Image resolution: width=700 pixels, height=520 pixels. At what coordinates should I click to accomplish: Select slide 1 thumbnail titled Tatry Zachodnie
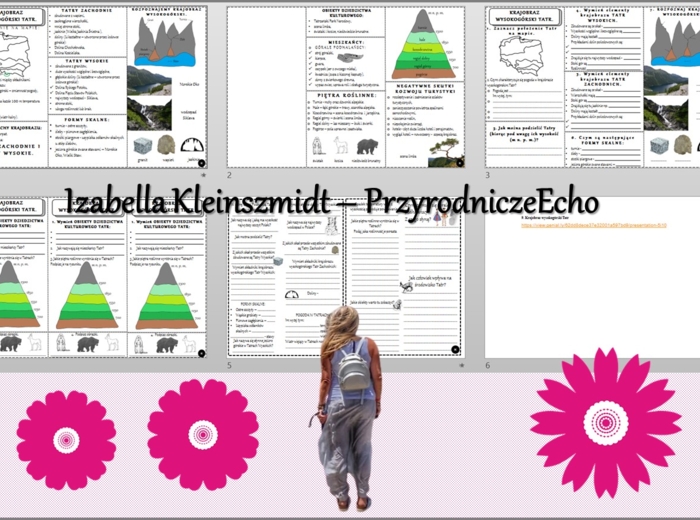tap(104, 87)
